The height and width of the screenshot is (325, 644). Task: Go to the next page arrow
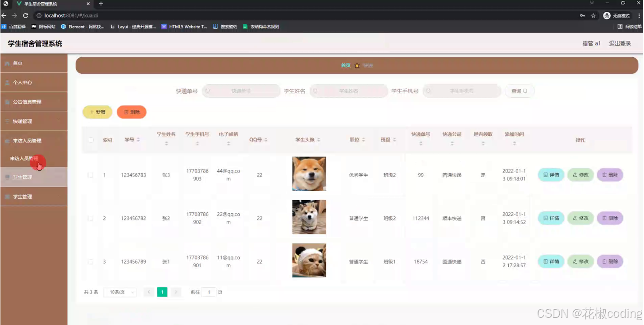176,292
